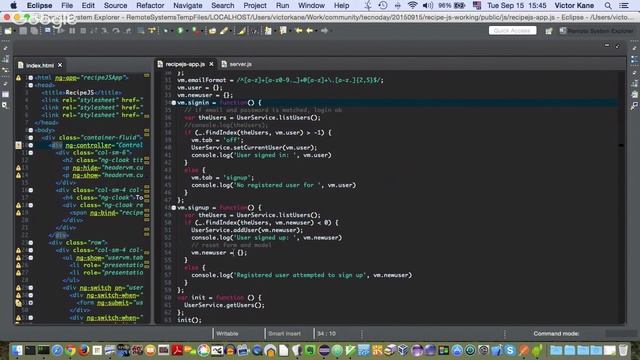This screenshot has height=360, width=640.
Task: Click the Forward navigation arrow
Action: [x=324, y=31]
